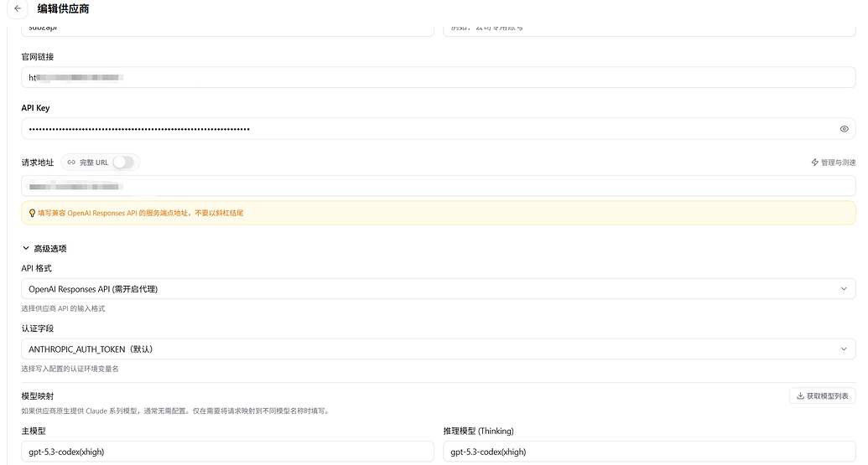Image resolution: width=868 pixels, height=465 pixels.
Task: Click the 选择供应商 API 的输入格式 helper text
Action: [63, 308]
